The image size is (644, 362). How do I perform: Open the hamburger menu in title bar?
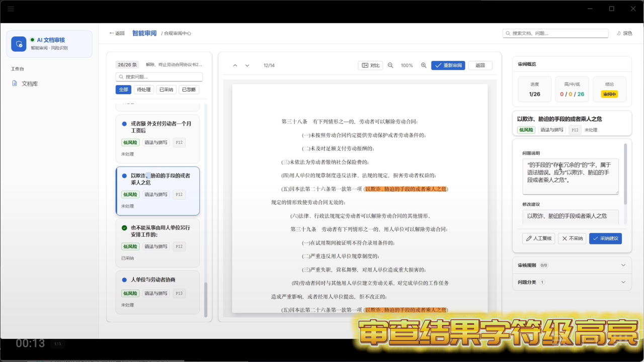tap(11, 9)
